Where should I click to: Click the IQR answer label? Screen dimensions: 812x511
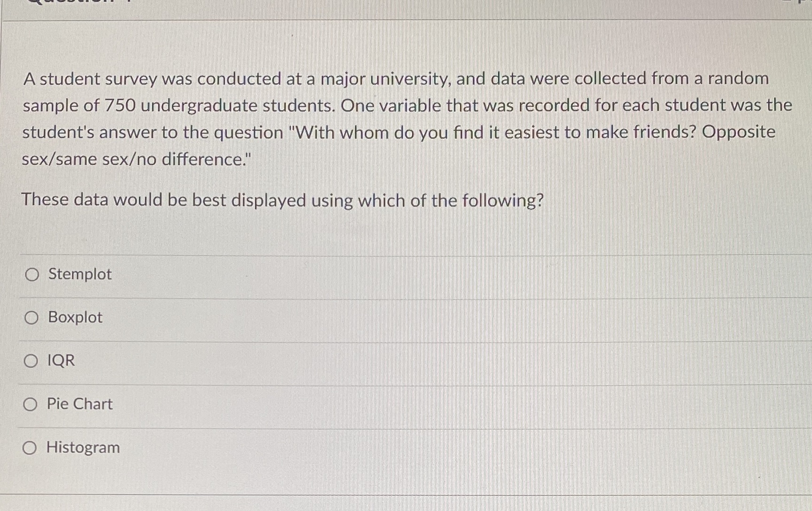point(60,361)
